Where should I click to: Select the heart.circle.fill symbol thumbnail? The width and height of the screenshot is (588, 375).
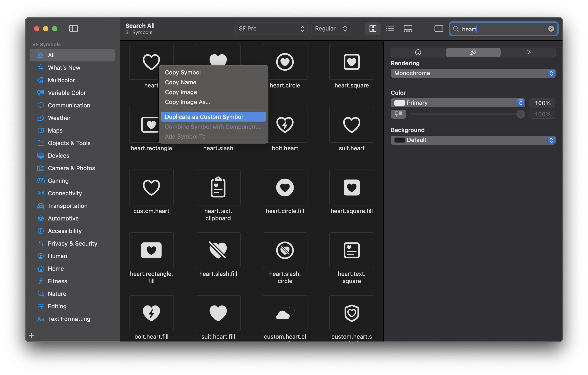click(x=285, y=187)
